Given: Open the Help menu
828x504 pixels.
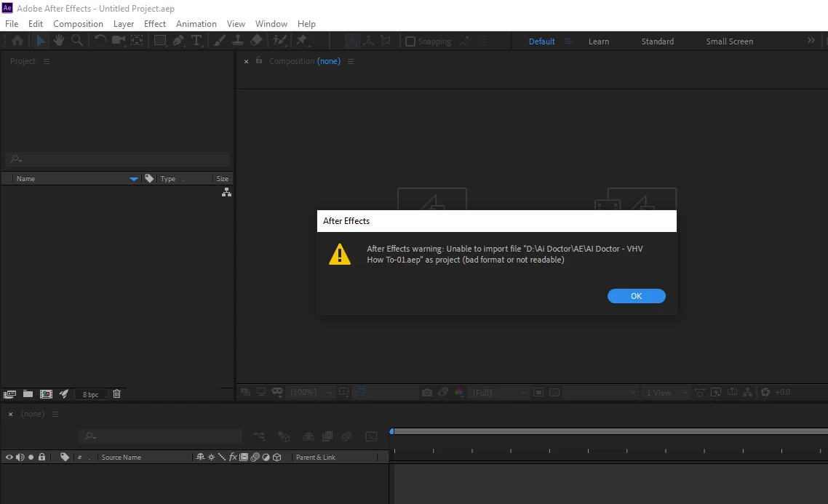Looking at the screenshot, I should click(306, 24).
